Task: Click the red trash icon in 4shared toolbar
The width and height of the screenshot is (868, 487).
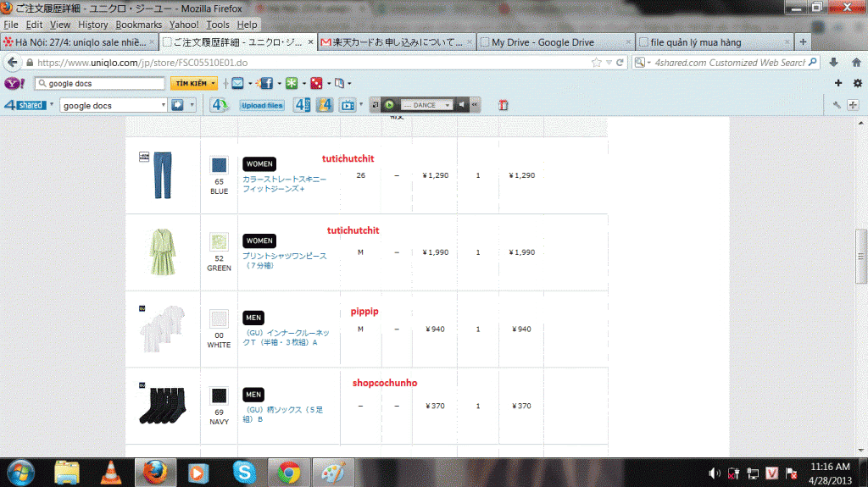Action: click(503, 105)
